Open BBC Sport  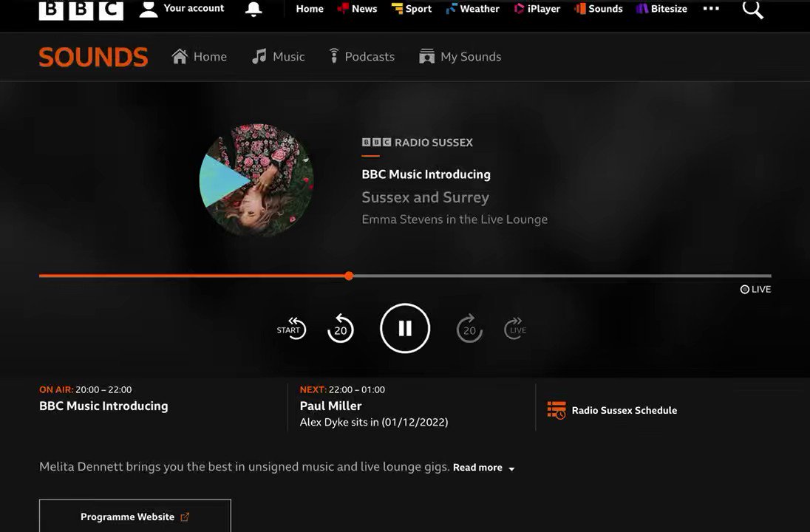point(412,9)
